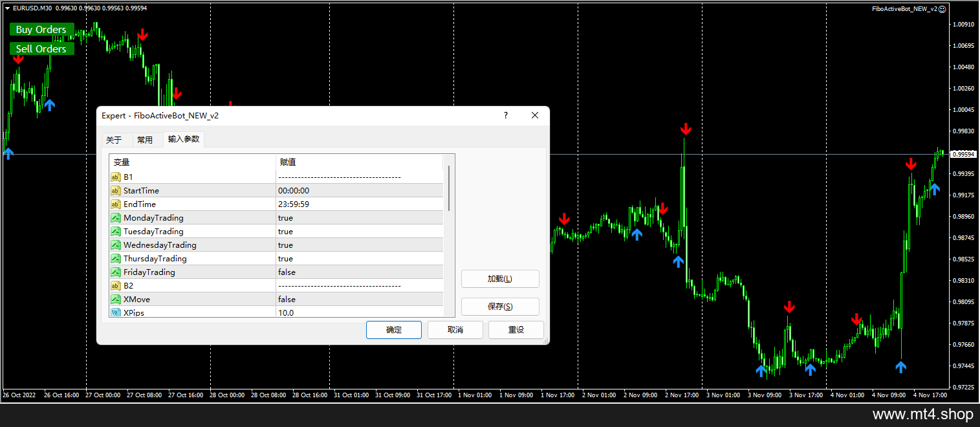Click the dialog resize grip corner
Viewport: 980px width, 427px height.
tap(545, 340)
